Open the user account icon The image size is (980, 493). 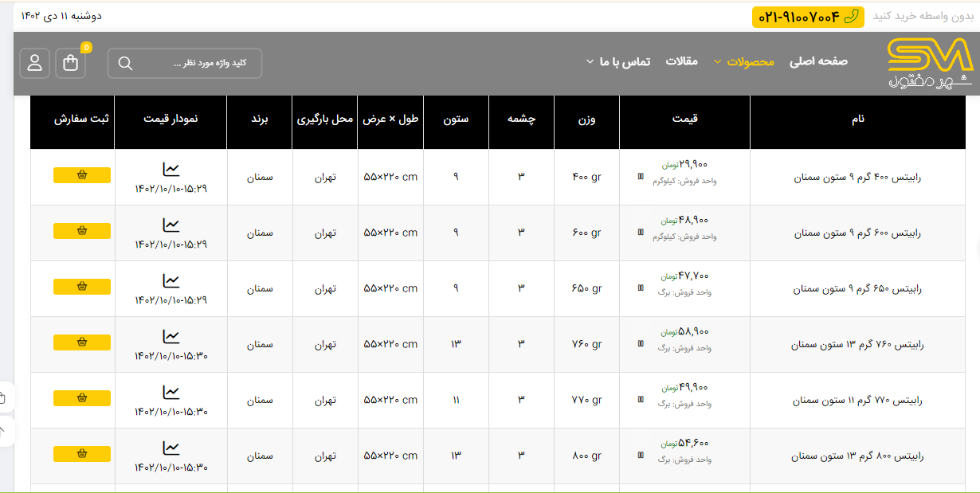pyautogui.click(x=34, y=64)
